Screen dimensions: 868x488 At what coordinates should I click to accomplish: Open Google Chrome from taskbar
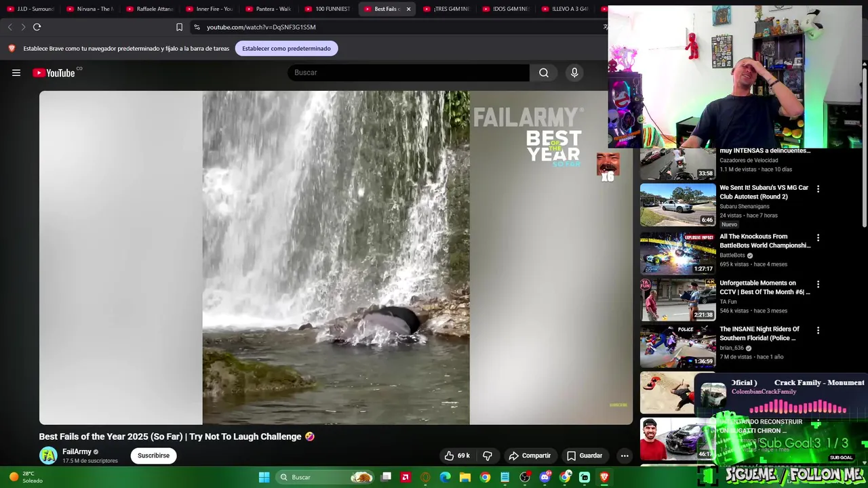pyautogui.click(x=485, y=477)
